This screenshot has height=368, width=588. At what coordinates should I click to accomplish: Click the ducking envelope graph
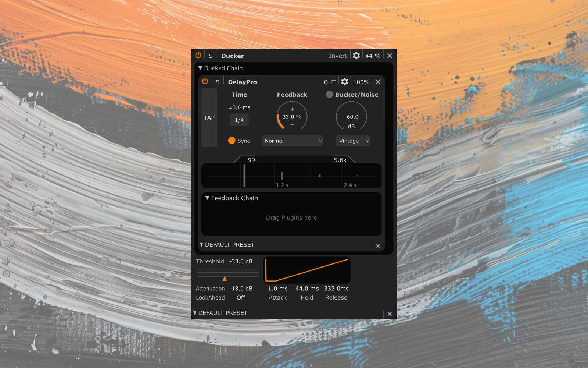point(307,270)
